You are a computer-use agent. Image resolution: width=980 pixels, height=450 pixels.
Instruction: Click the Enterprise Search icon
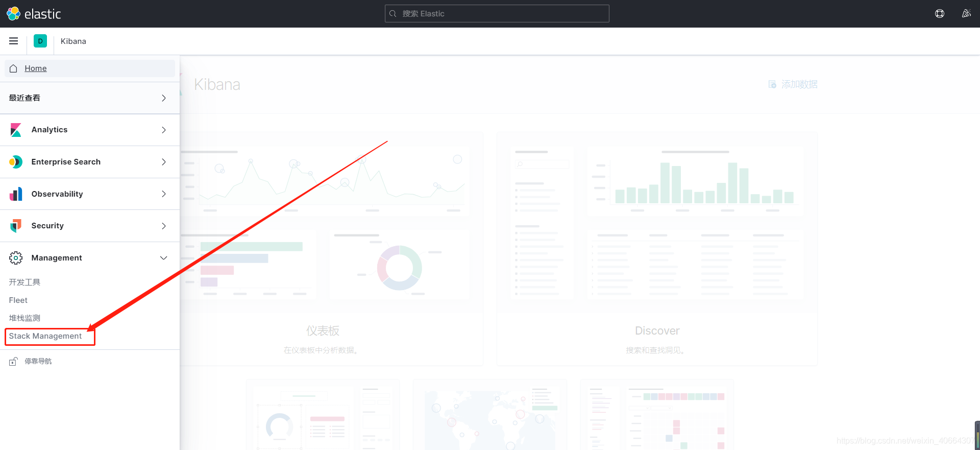click(x=16, y=162)
